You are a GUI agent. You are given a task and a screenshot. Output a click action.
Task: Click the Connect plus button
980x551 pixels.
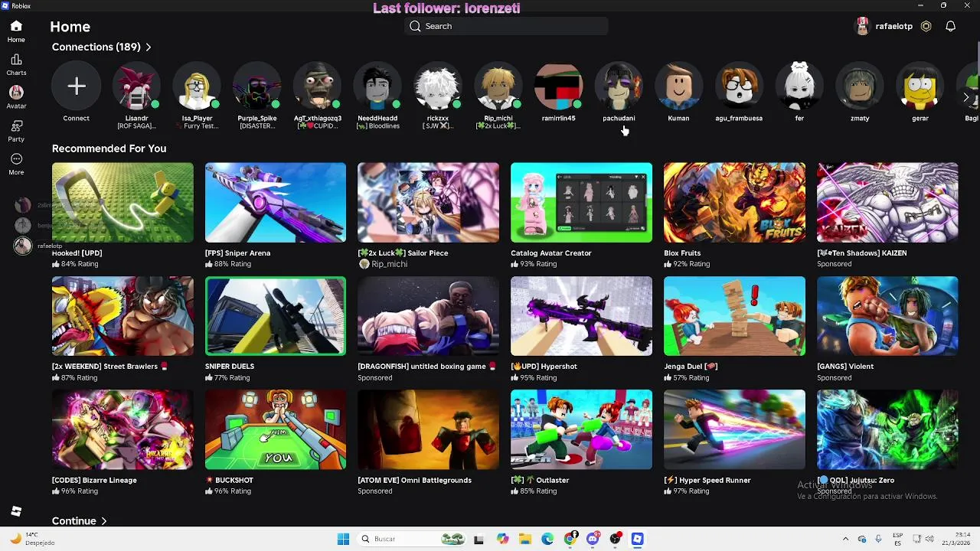coord(76,86)
